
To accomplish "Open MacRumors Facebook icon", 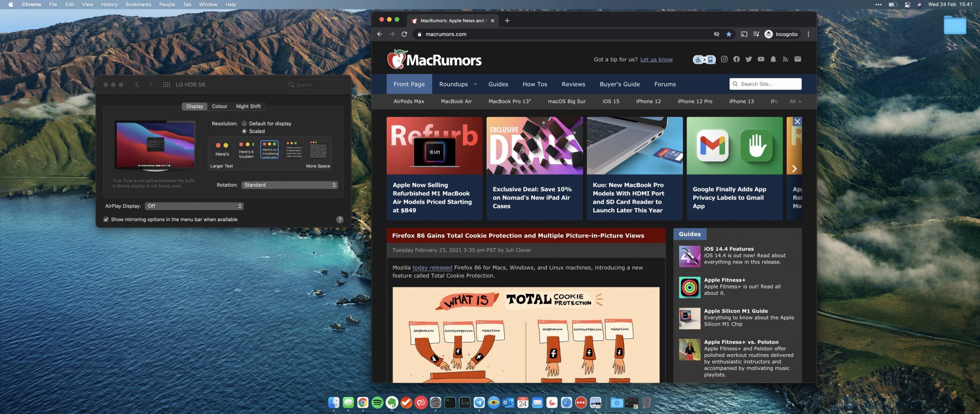I will click(736, 59).
